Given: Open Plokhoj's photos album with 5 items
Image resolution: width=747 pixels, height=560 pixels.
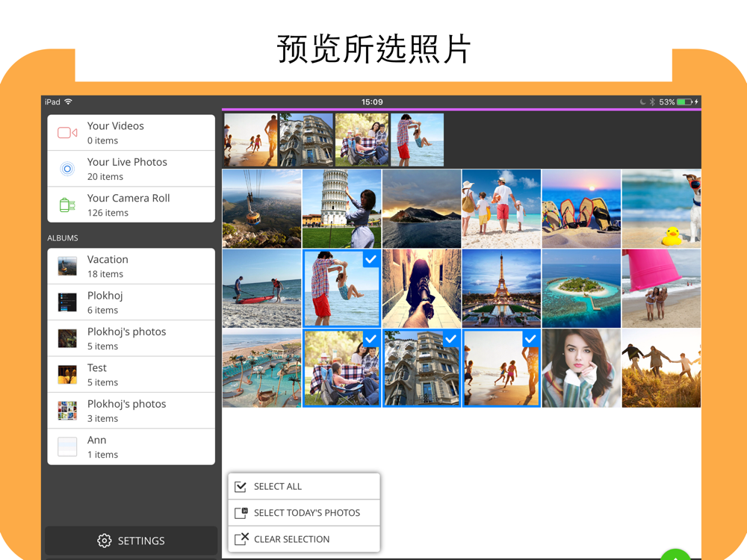Looking at the screenshot, I should (131, 338).
